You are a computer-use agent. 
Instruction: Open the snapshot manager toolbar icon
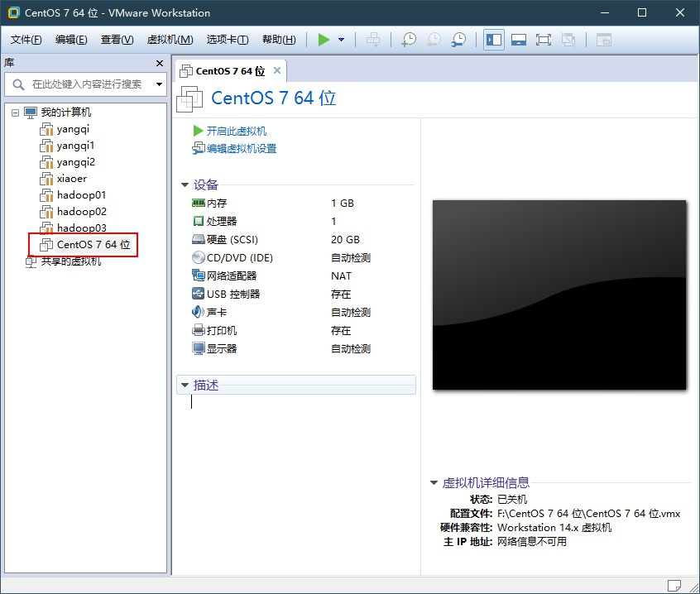[x=458, y=40]
